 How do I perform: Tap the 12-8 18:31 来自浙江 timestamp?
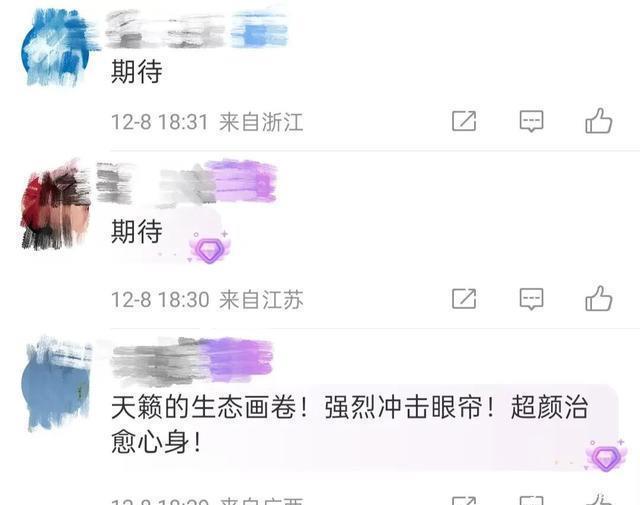pyautogui.click(x=207, y=122)
